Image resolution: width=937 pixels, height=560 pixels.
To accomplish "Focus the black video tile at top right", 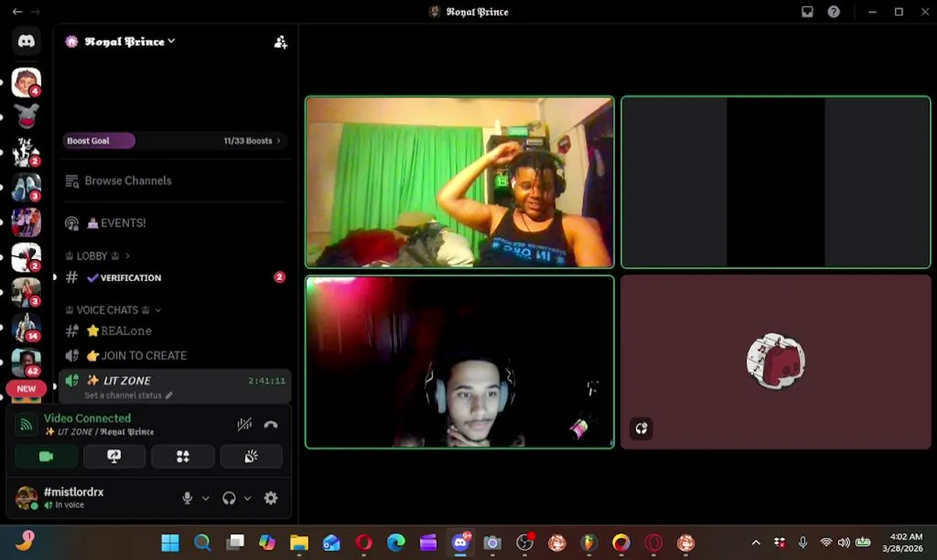I will point(776,182).
